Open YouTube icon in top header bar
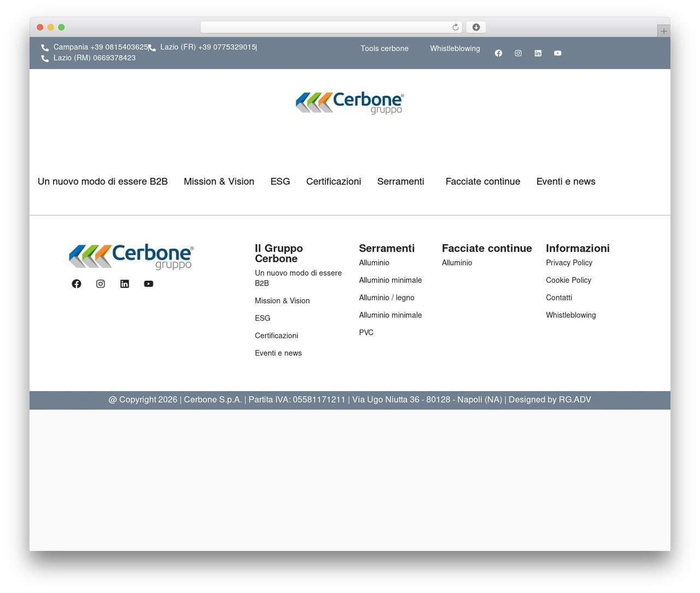Image resolution: width=700 pixels, height=593 pixels. coord(558,53)
